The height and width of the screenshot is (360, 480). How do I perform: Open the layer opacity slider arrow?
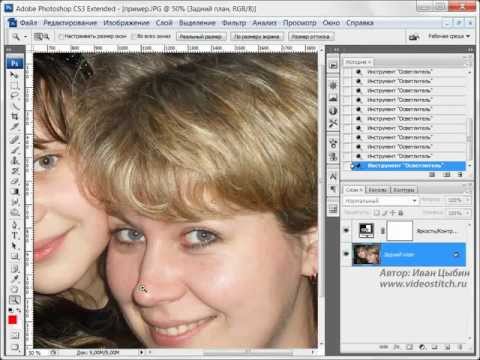(x=468, y=200)
